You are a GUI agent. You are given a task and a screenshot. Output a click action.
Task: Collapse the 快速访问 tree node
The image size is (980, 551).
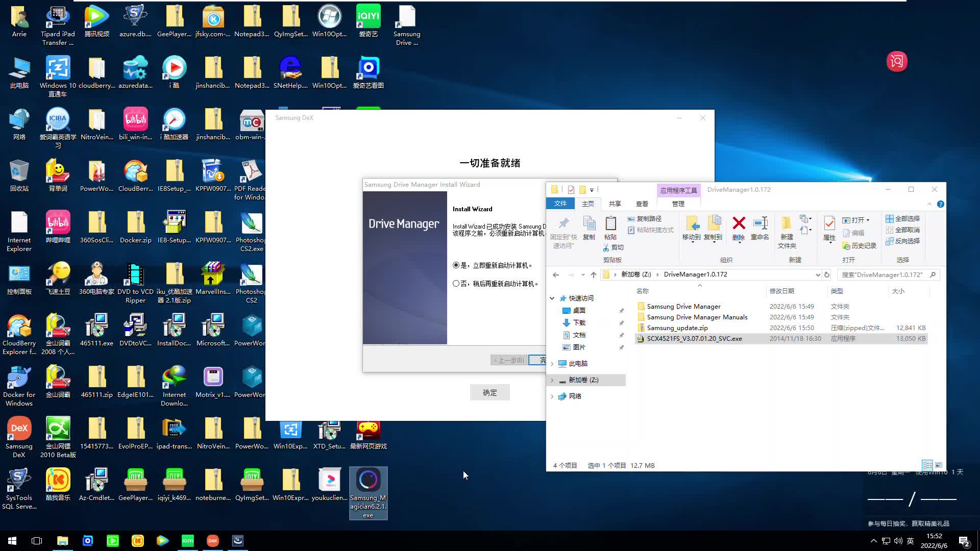[552, 298]
